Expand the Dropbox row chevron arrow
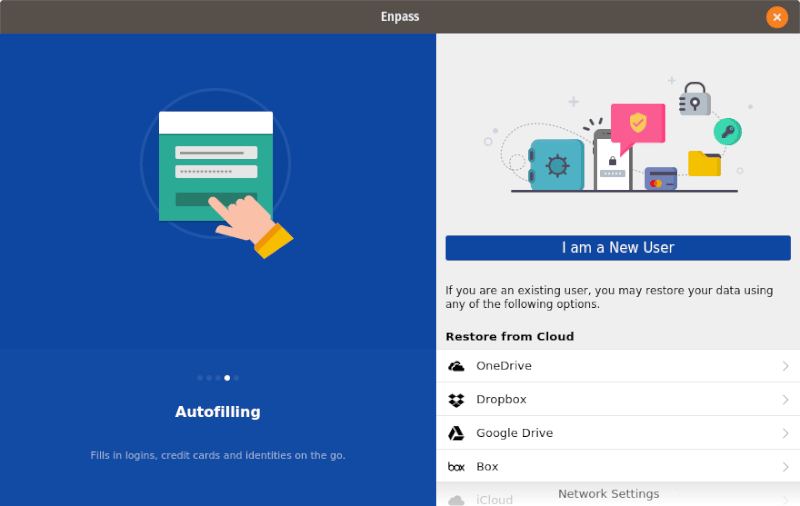Viewport: 800px width, 506px height. (785, 400)
